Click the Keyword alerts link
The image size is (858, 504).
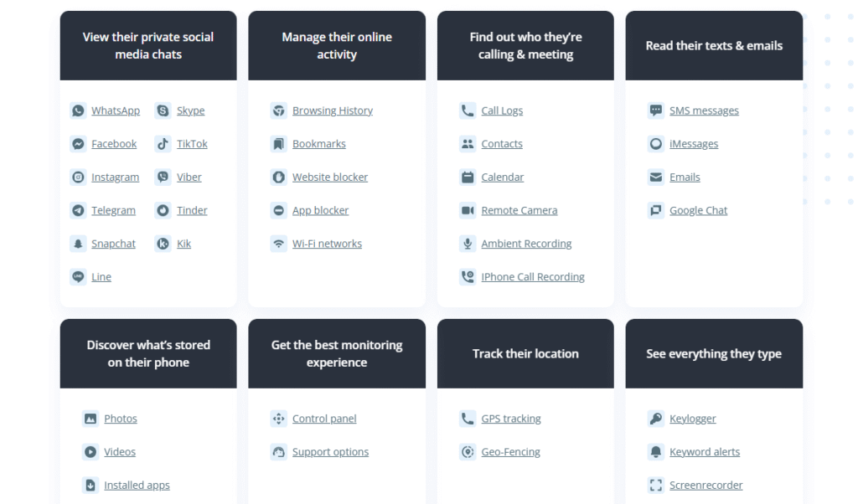(x=705, y=452)
